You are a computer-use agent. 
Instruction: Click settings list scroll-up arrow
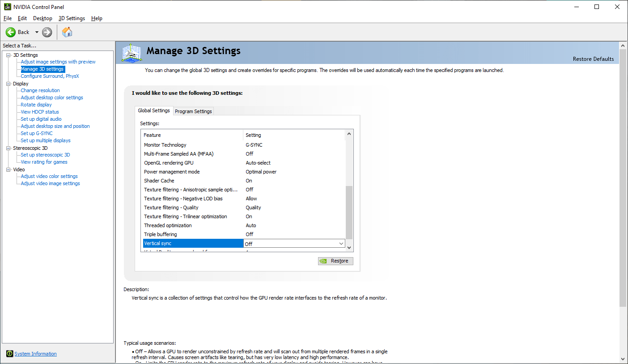(349, 134)
